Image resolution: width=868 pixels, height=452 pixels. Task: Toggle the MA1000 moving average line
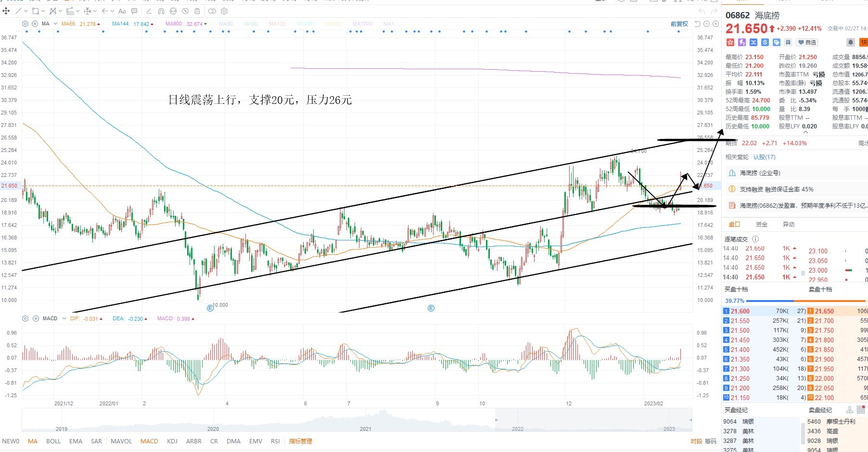363,24
